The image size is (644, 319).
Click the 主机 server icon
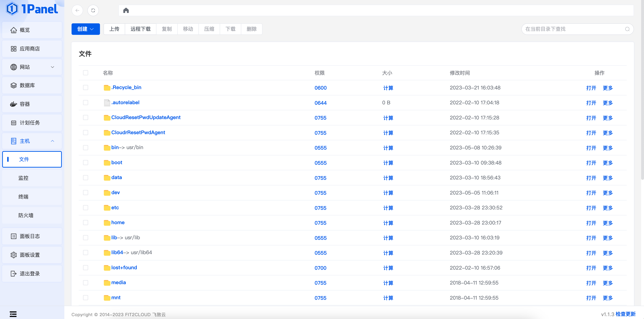coord(13,141)
